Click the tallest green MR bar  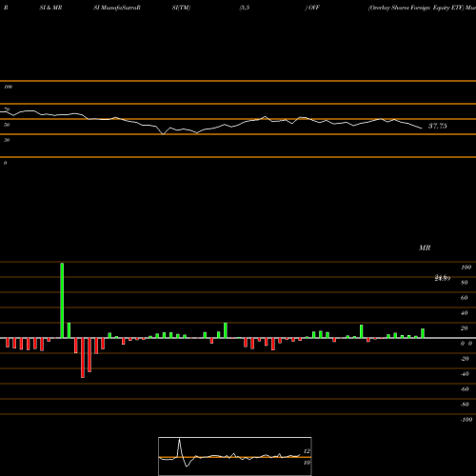62,301
